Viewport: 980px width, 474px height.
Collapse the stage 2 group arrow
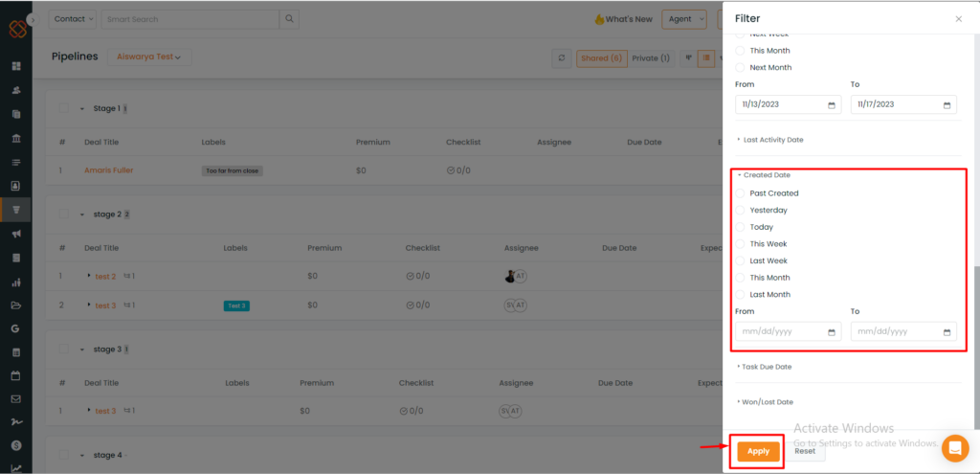pyautogui.click(x=82, y=214)
